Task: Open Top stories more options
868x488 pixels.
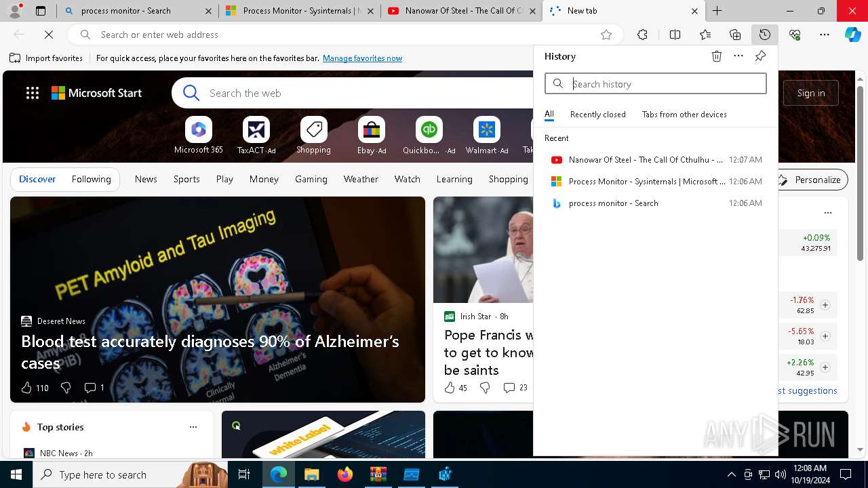Action: coord(193,427)
